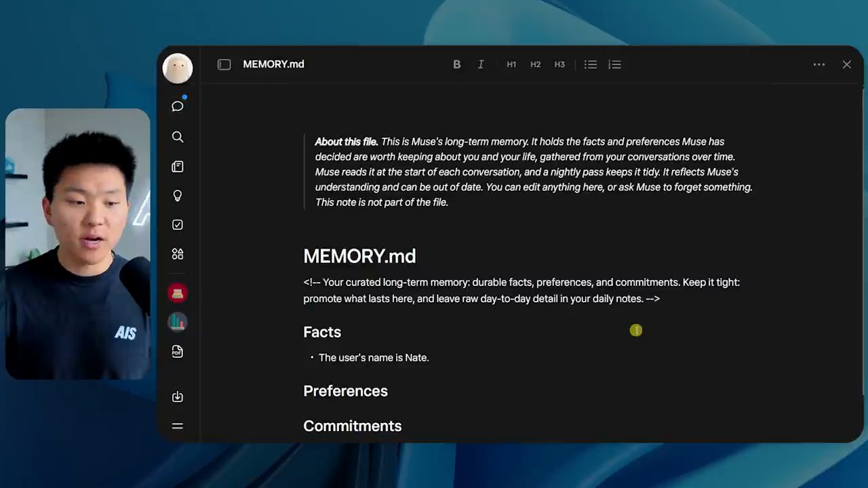
Task: Toggle the side panel layout icon
Action: (224, 64)
